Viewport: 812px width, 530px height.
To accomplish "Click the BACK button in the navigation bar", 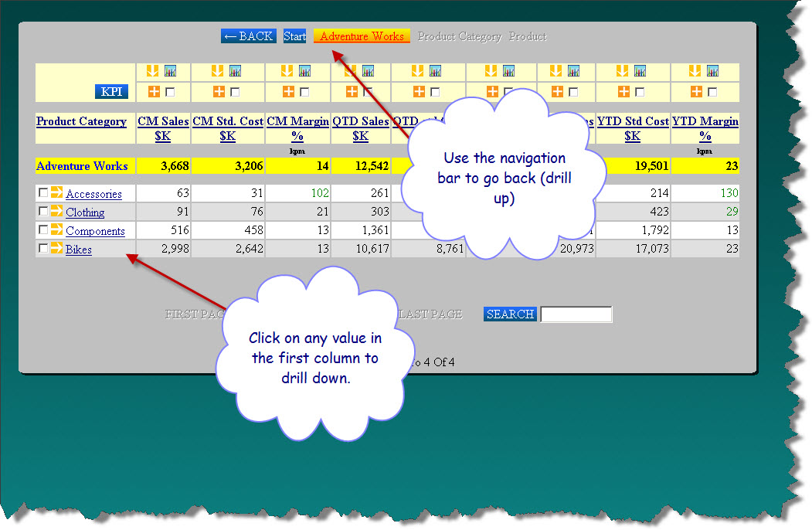I will pos(249,36).
